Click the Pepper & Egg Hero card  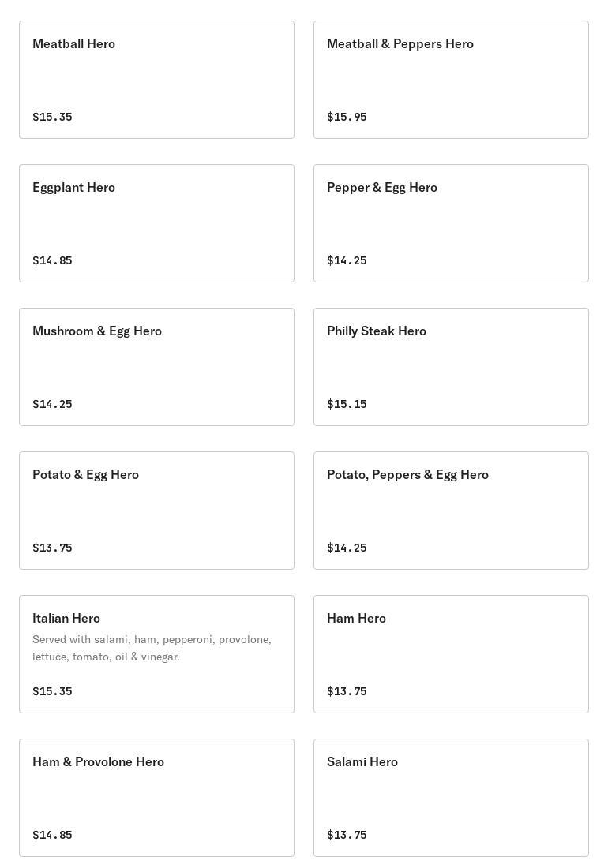(451, 223)
